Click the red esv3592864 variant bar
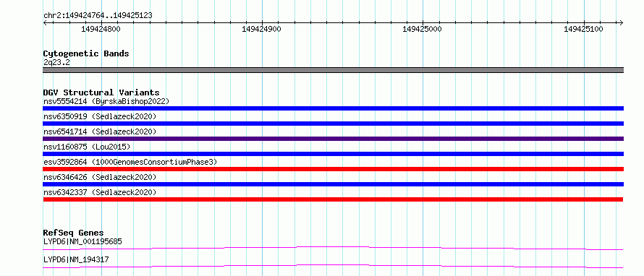644x276 pixels. 333,169
